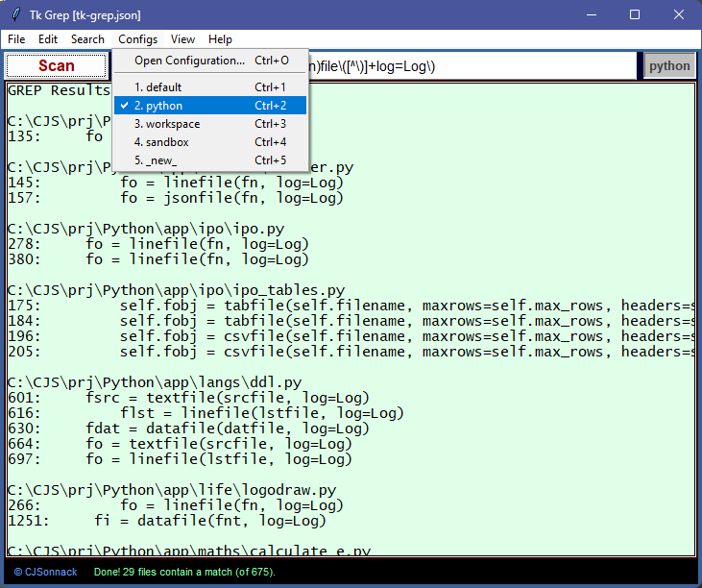The height and width of the screenshot is (588, 702).
Task: Open the Edit menu
Action: coord(48,39)
